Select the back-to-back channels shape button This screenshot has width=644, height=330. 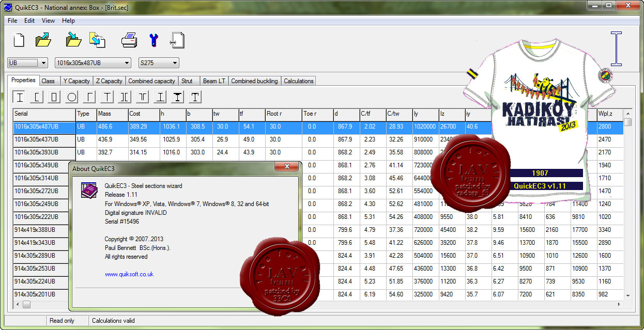[x=125, y=97]
